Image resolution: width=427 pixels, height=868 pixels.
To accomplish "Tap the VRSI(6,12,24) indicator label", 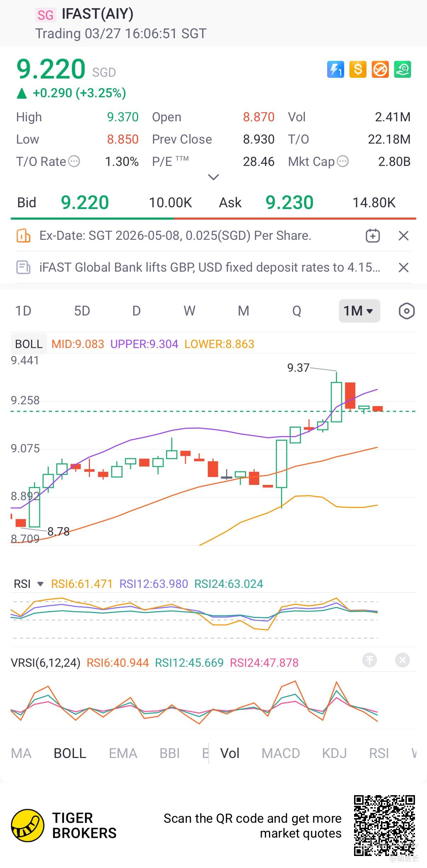I will coord(46,662).
